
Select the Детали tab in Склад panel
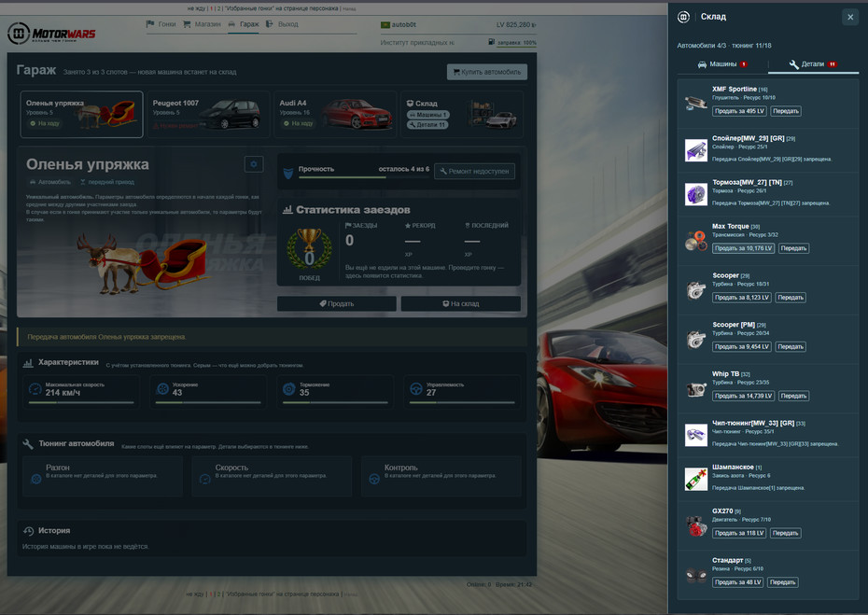[813, 64]
